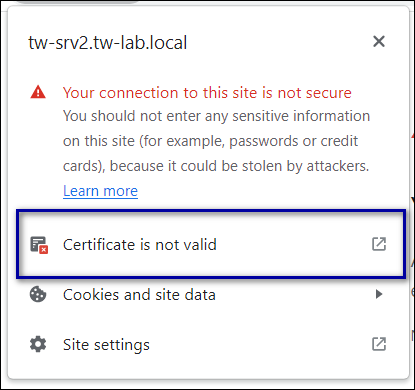Open Certificate is not valid details
Viewport: 415px width, 390px height.
(211, 244)
